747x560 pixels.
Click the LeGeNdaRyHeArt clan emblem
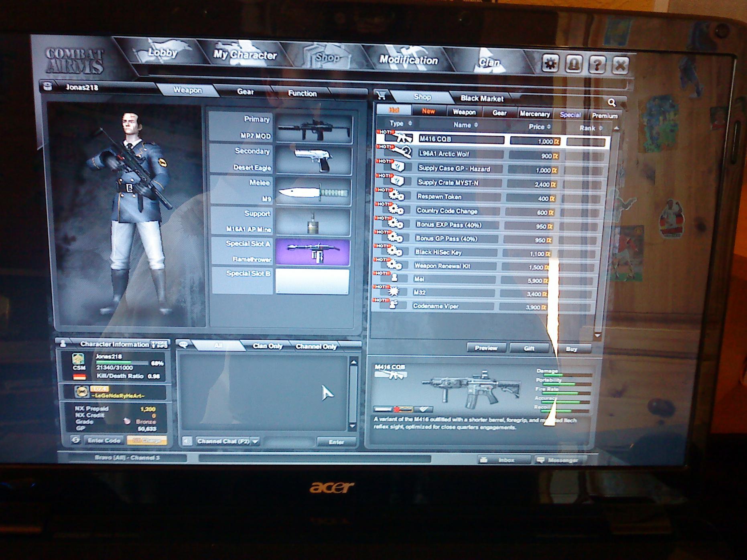click(x=81, y=392)
